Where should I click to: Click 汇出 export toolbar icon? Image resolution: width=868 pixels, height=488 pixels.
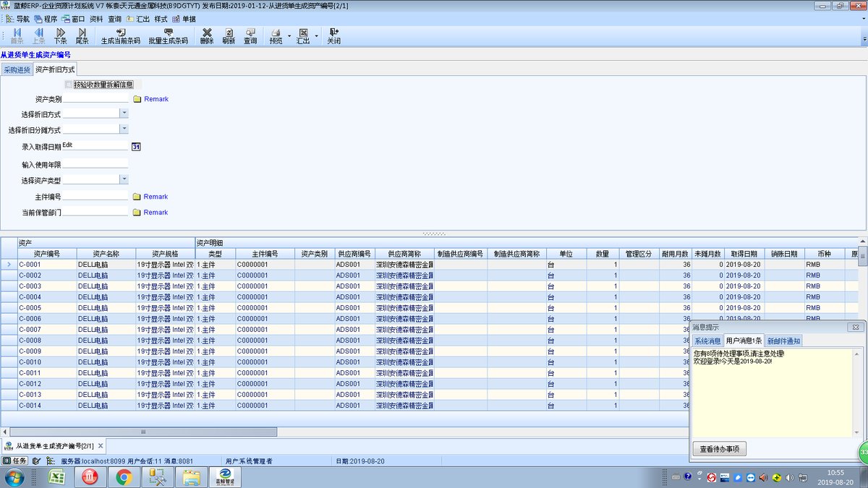coord(303,36)
